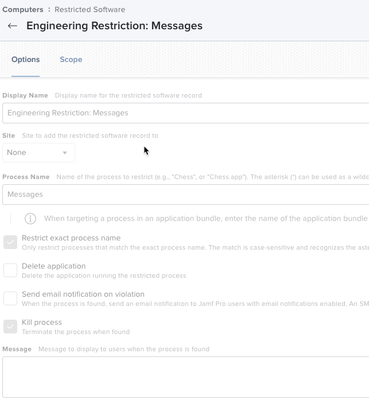Screen dimensions: 369x400
Task: Click the Delete application label text
Action: 54,266
